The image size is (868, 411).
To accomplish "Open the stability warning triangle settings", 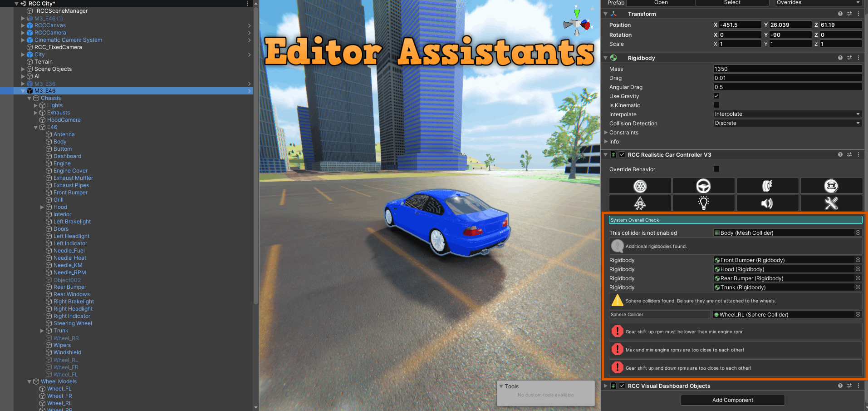I will tap(640, 203).
